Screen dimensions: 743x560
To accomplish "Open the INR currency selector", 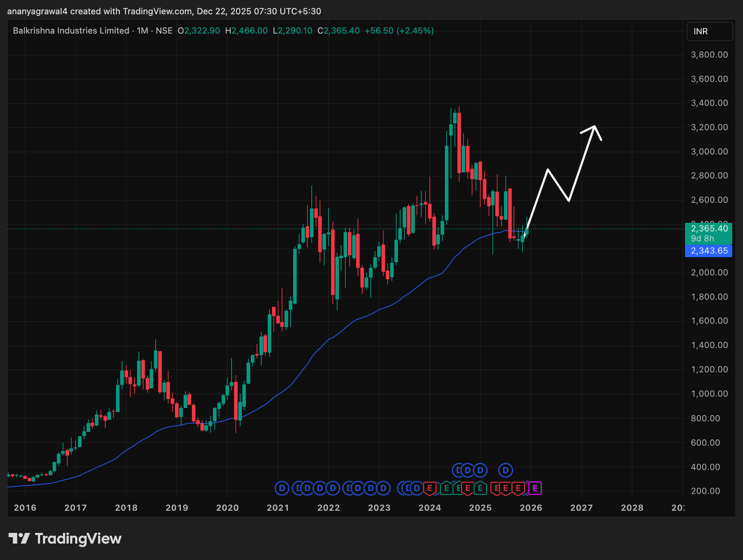I will (x=710, y=31).
